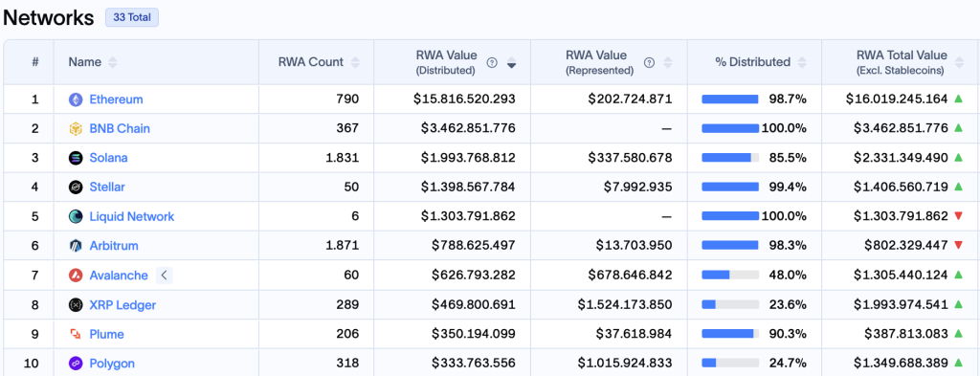Viewport: 980px width, 376px height.
Task: Sort table by Name column arrows
Action: click(113, 62)
